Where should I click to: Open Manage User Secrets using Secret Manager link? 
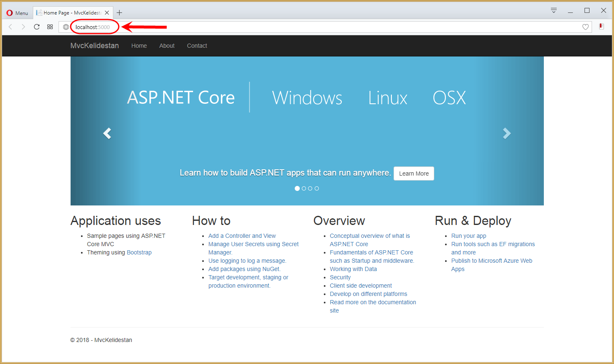253,248
